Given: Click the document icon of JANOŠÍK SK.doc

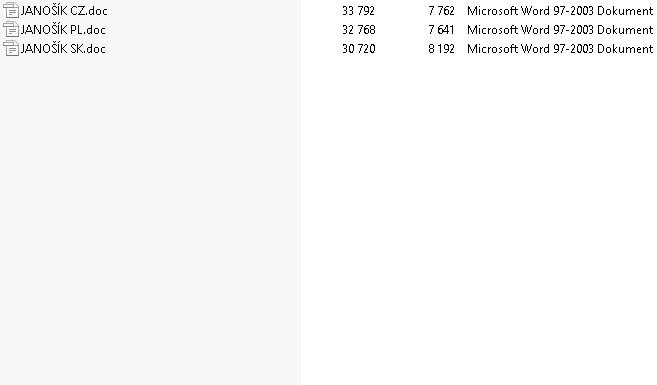Looking at the screenshot, I should click(11, 49).
